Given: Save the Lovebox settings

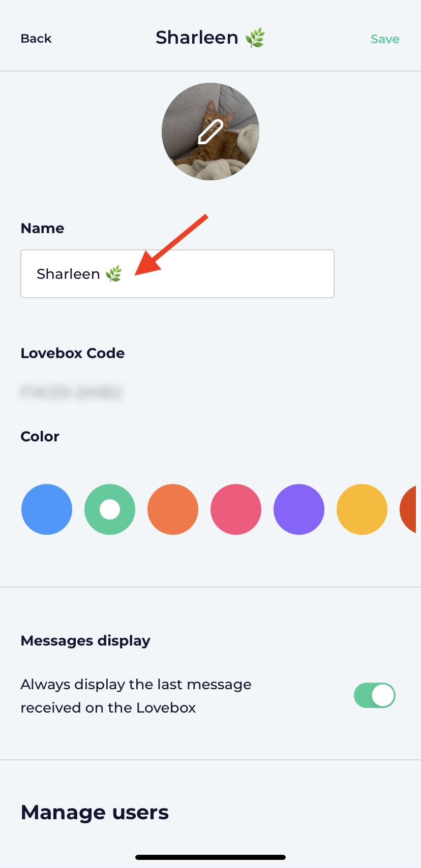Looking at the screenshot, I should point(385,39).
